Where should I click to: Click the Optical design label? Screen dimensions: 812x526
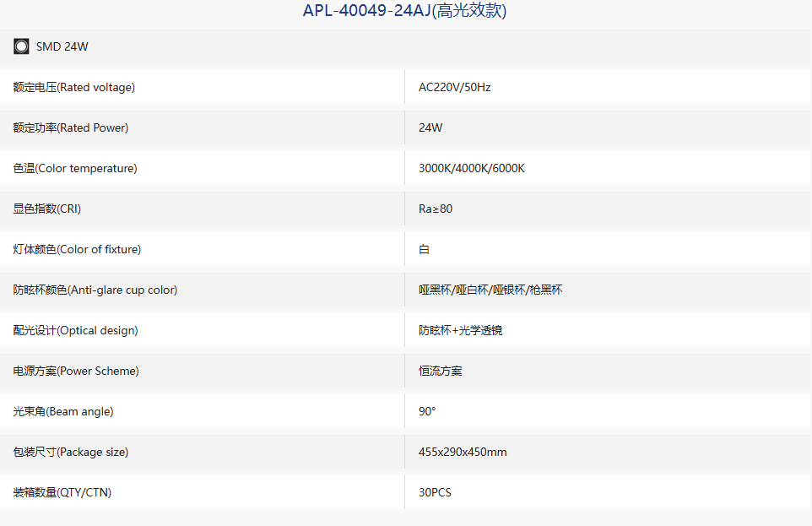tap(76, 331)
